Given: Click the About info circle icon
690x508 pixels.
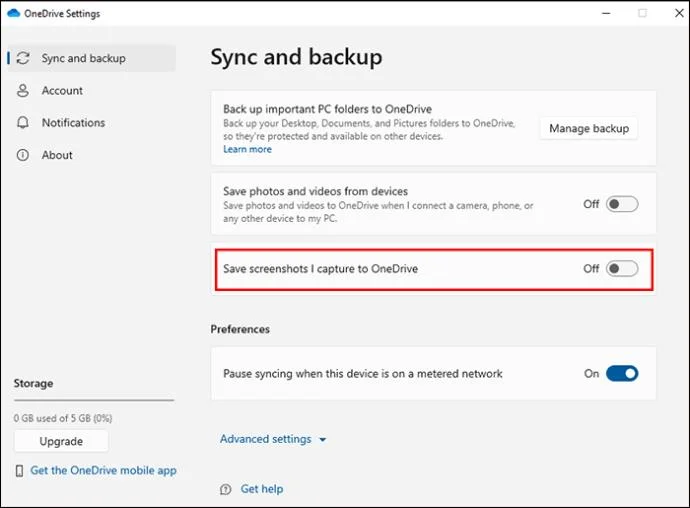Looking at the screenshot, I should 22,155.
